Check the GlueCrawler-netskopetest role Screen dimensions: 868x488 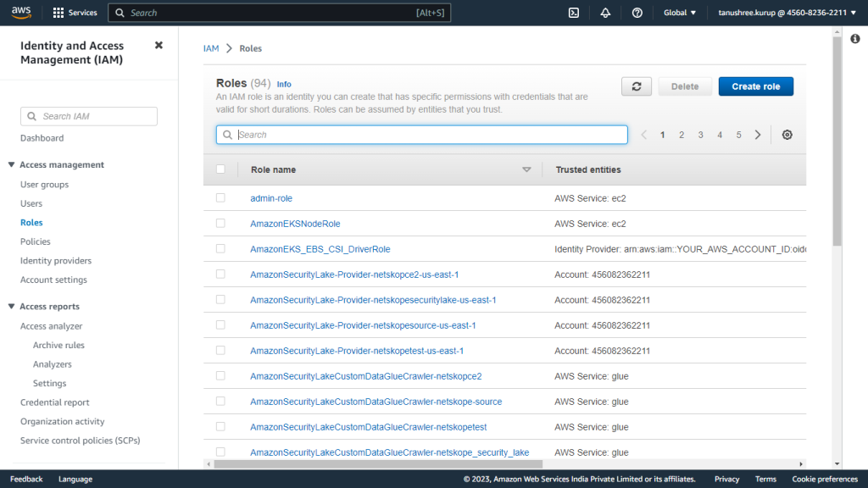pyautogui.click(x=220, y=427)
